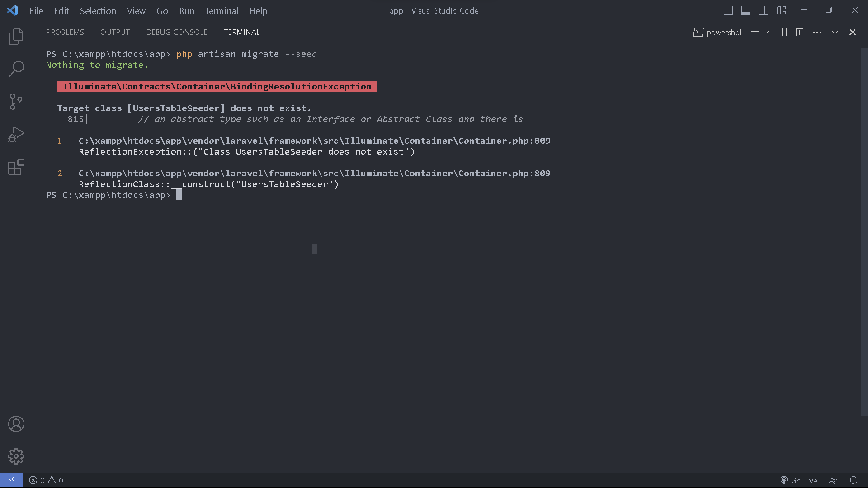Open terminal panel more actions ellipsis
The image size is (868, 488).
817,32
